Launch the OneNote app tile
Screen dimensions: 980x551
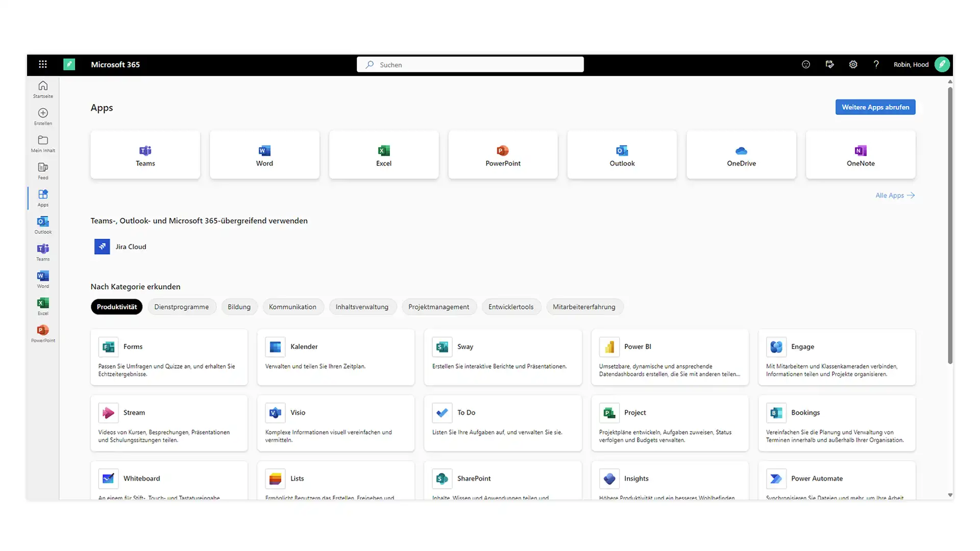tap(861, 155)
